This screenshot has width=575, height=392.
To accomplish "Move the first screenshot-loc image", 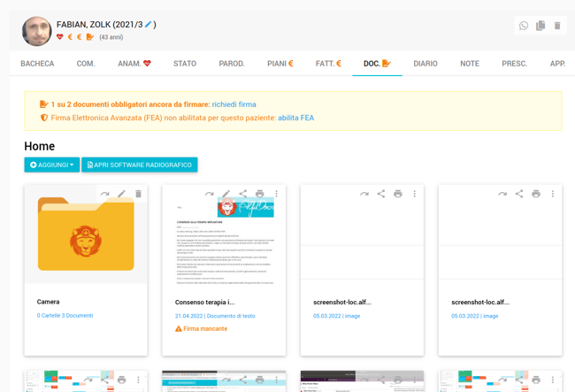I will coord(364,194).
